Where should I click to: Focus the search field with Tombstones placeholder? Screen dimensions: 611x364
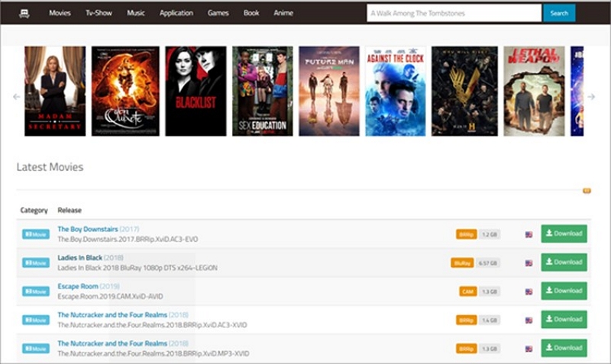pos(454,13)
